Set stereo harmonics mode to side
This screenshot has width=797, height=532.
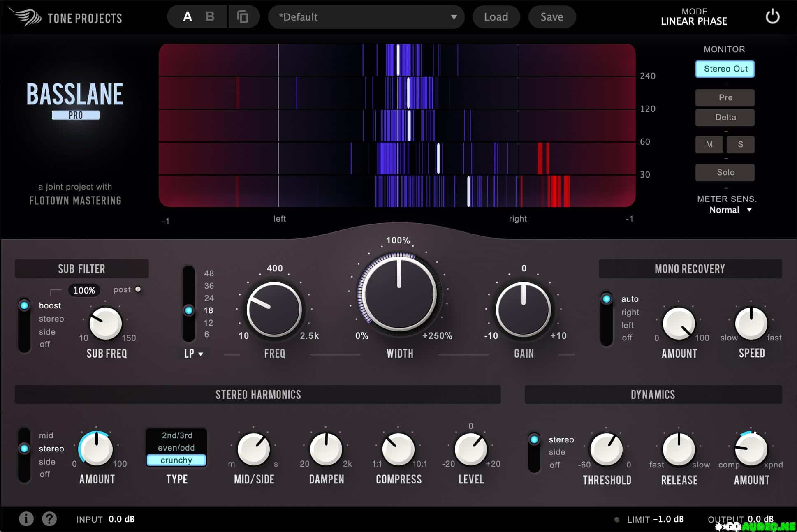[47, 462]
